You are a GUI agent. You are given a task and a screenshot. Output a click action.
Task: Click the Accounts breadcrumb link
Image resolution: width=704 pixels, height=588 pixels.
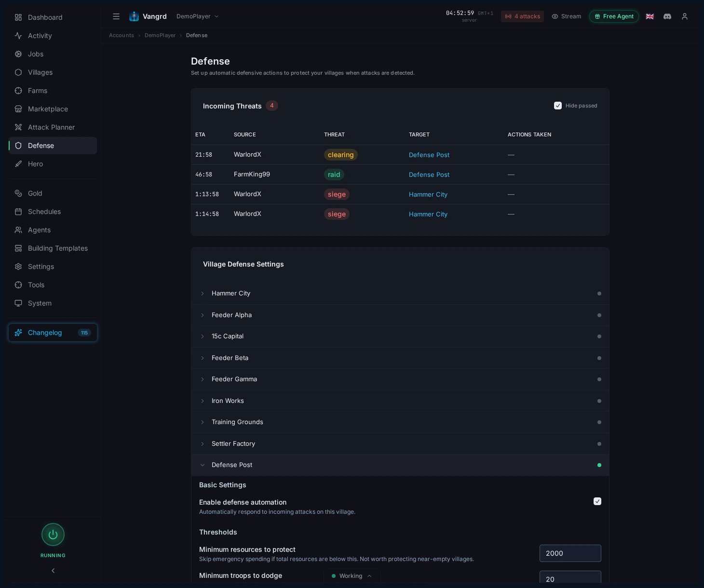[x=122, y=35]
